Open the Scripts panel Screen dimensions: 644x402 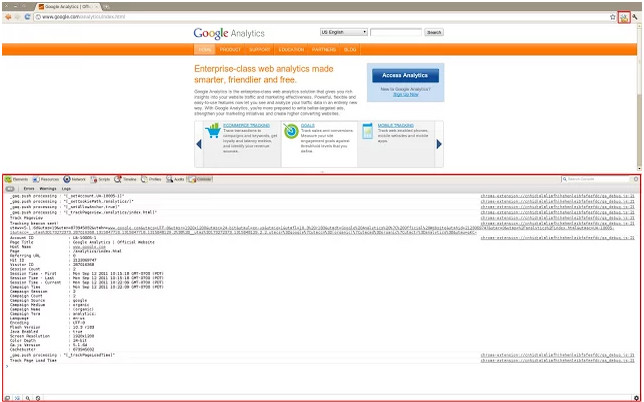pos(100,179)
